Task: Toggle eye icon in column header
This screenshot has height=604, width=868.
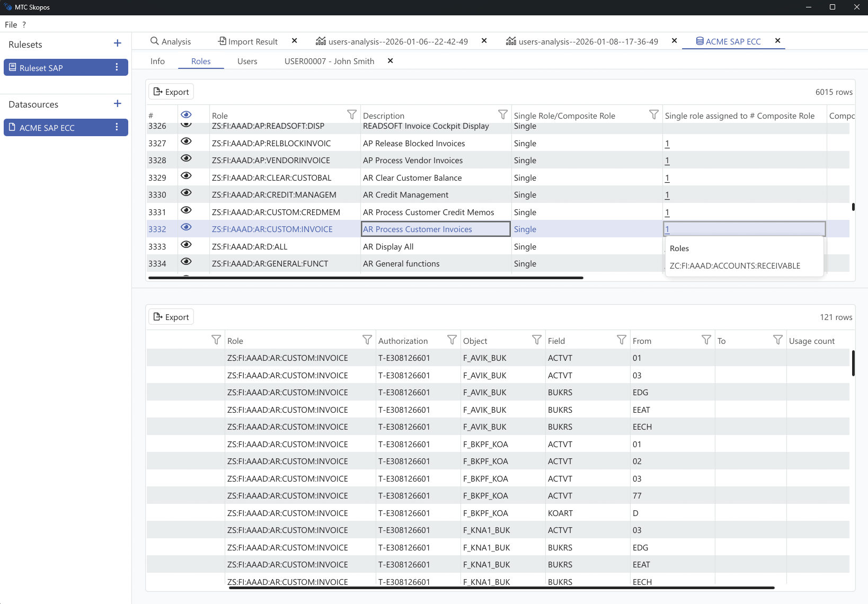Action: coord(186,115)
